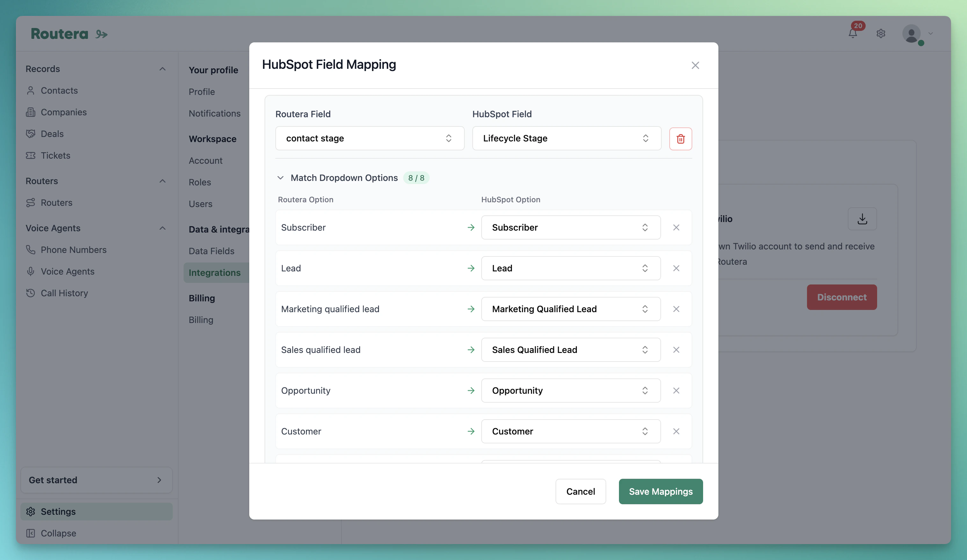Click the Routera logo

[69, 34]
